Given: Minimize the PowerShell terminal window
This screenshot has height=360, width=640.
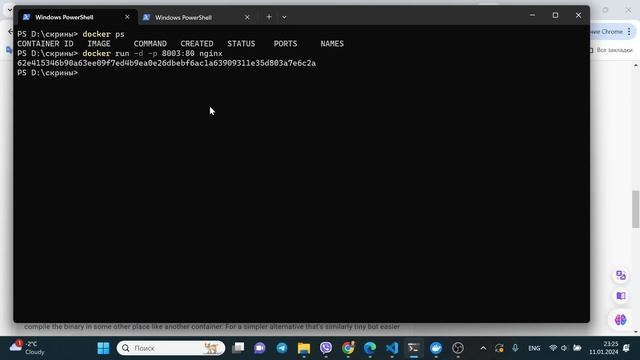Looking at the screenshot, I should (x=532, y=15).
